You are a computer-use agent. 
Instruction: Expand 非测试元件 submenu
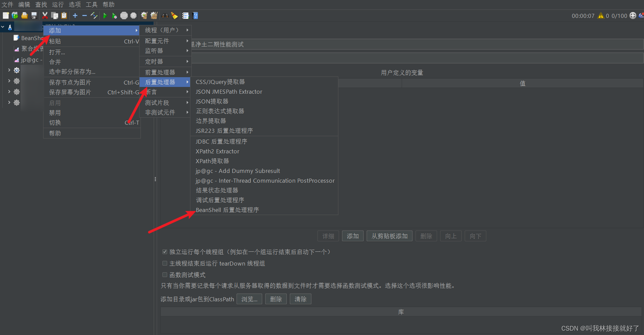[x=165, y=112]
